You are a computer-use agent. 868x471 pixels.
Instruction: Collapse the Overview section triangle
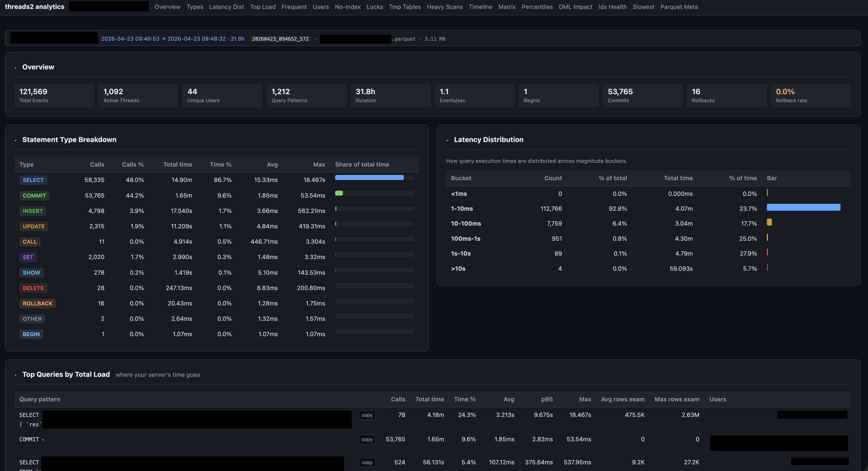point(16,68)
